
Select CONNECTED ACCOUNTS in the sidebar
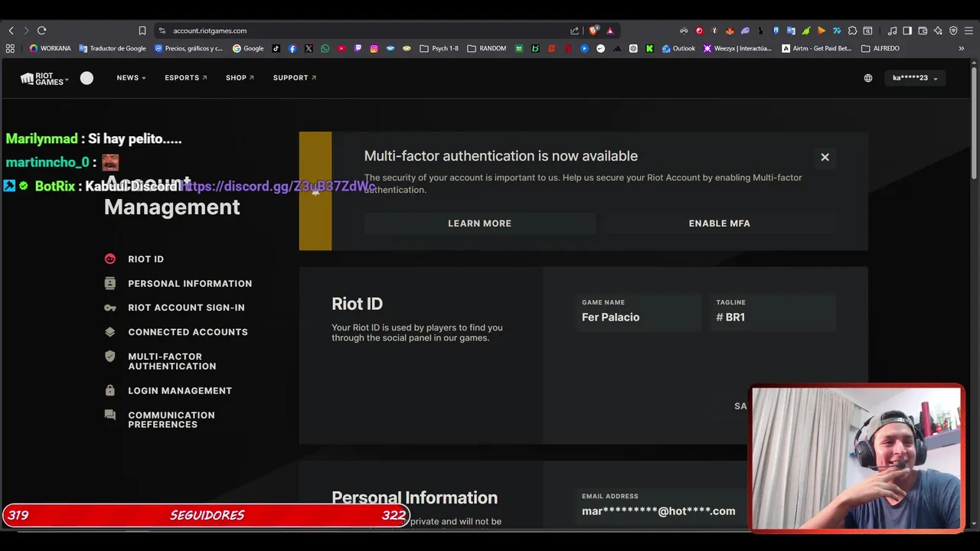click(x=176, y=332)
